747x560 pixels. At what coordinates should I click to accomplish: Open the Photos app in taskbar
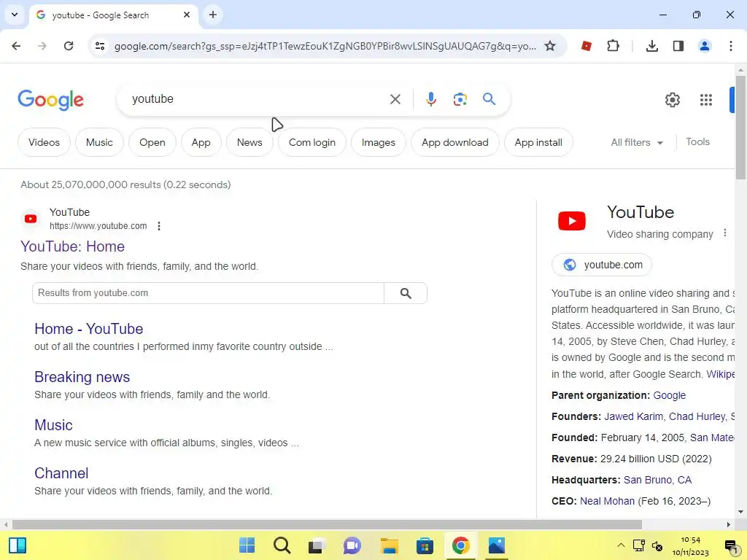tap(496, 545)
